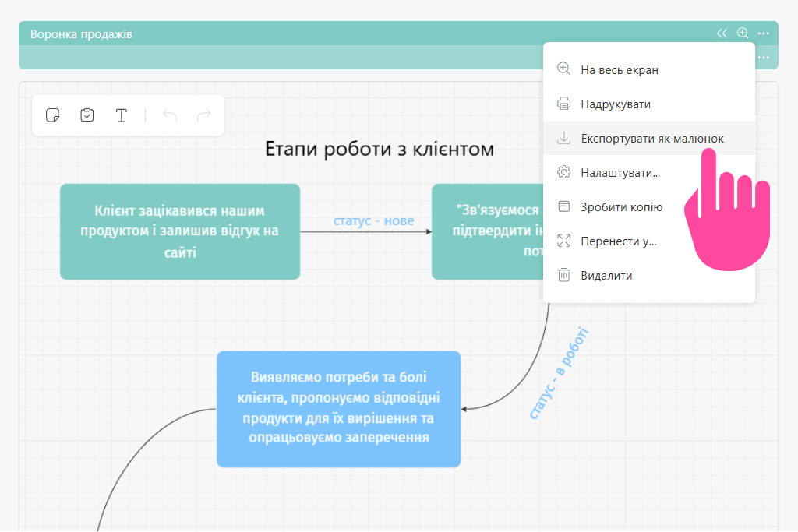Select the sticky note tool
This screenshot has height=532, width=798.
click(x=53, y=115)
